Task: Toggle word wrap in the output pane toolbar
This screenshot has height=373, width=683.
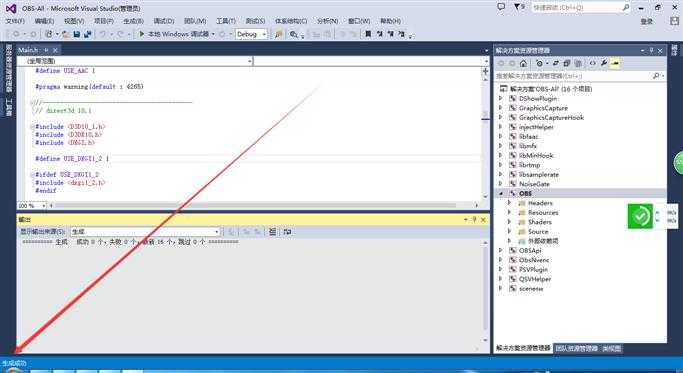Action: point(287,231)
